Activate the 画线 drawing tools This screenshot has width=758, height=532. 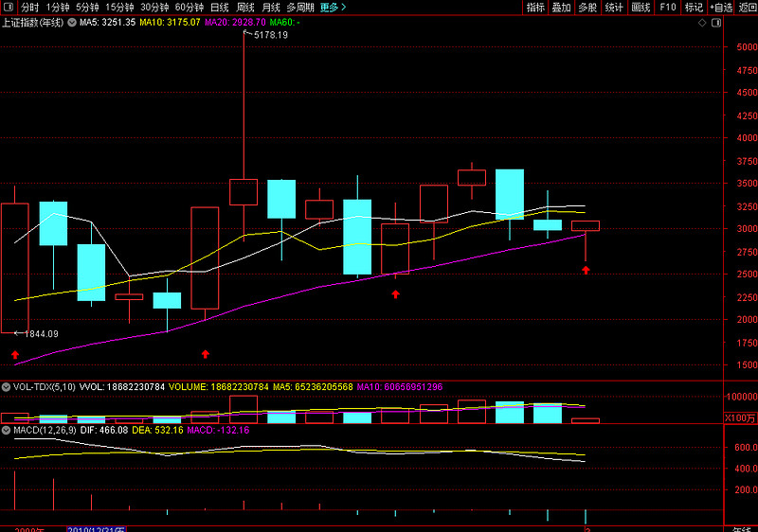point(641,8)
